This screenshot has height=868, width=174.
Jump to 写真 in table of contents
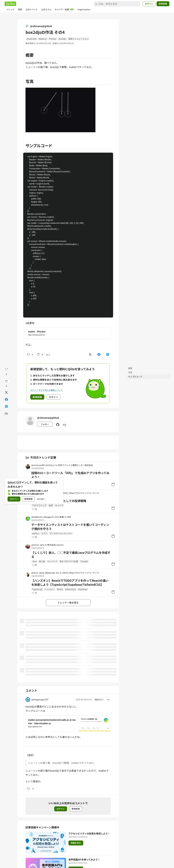130,372
